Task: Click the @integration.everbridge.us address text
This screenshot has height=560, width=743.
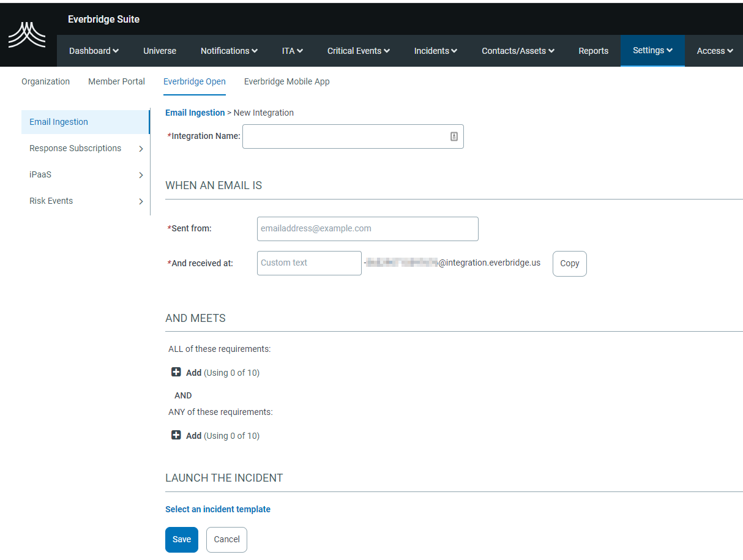Action: coord(490,263)
